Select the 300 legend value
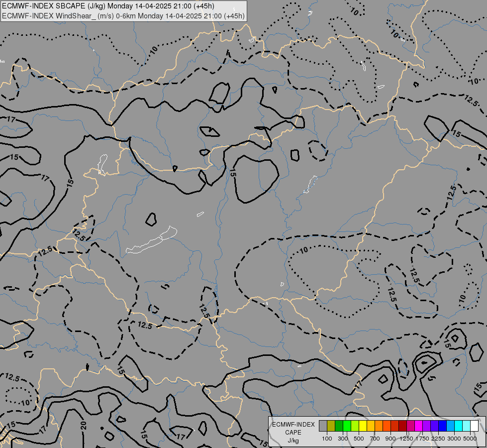The image size is (487, 448). point(343,439)
